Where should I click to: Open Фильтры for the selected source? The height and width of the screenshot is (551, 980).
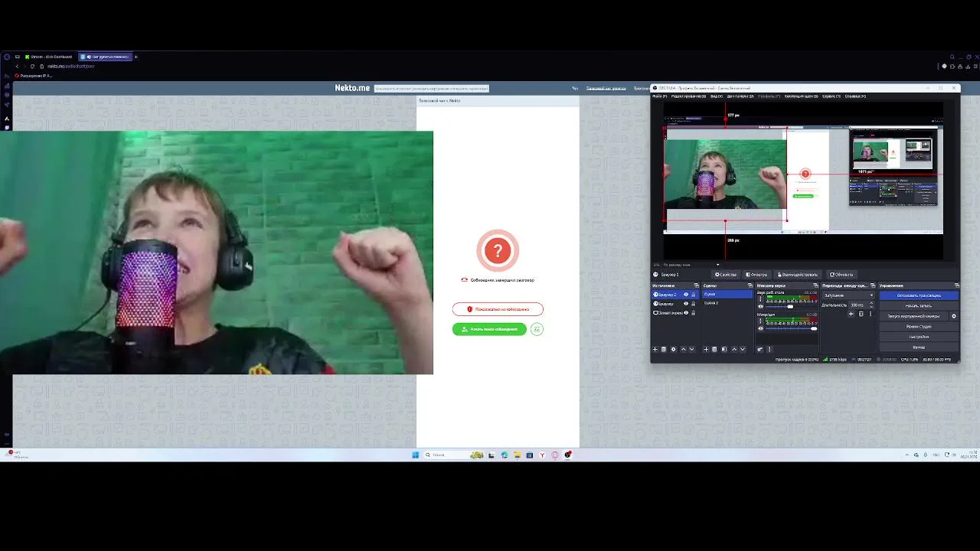point(756,275)
